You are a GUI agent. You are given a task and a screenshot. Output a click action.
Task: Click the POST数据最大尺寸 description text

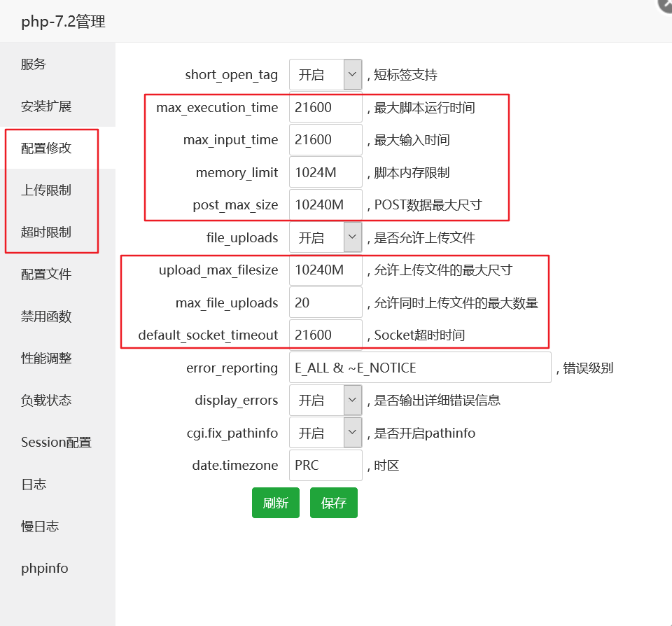[x=428, y=205]
